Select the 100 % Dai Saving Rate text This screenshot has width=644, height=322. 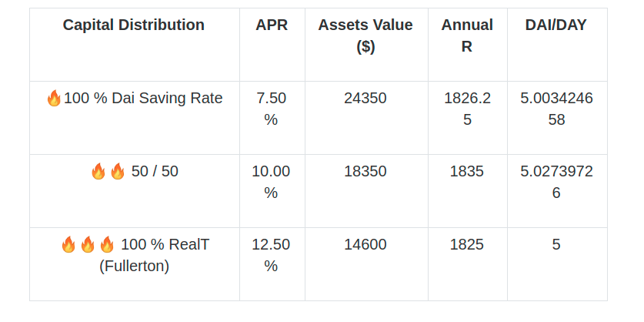(143, 99)
